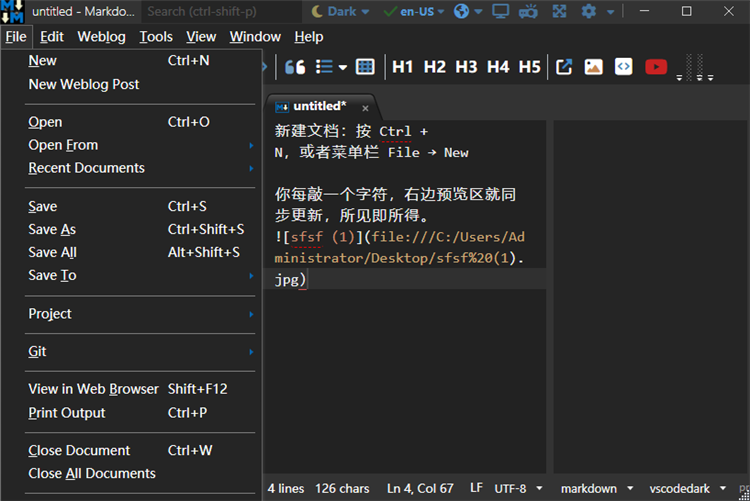Insert a code block with code icon
The width and height of the screenshot is (750, 501).
click(x=623, y=67)
